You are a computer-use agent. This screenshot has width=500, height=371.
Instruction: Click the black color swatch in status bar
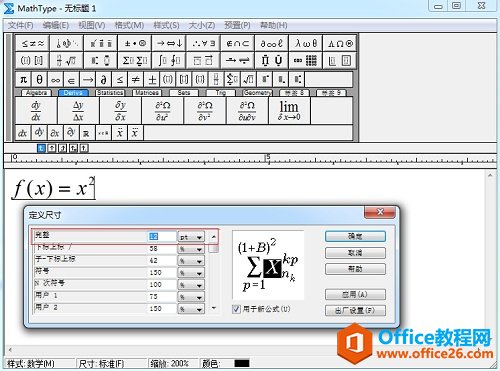(242, 363)
